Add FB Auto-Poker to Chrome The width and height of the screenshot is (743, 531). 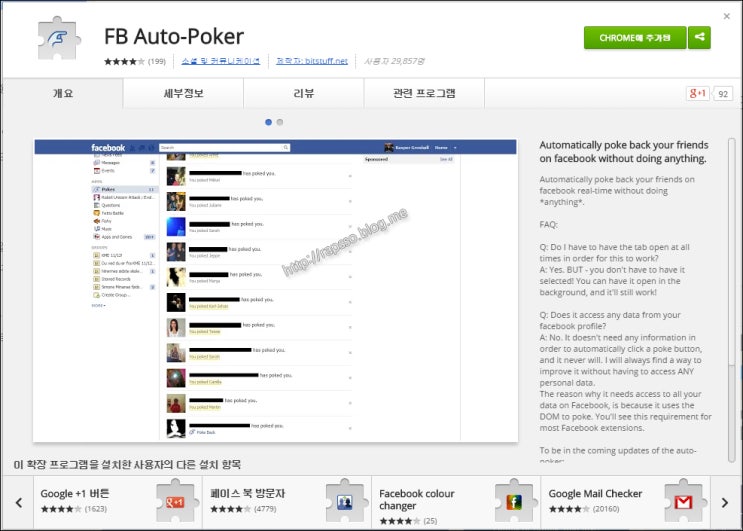[x=634, y=38]
